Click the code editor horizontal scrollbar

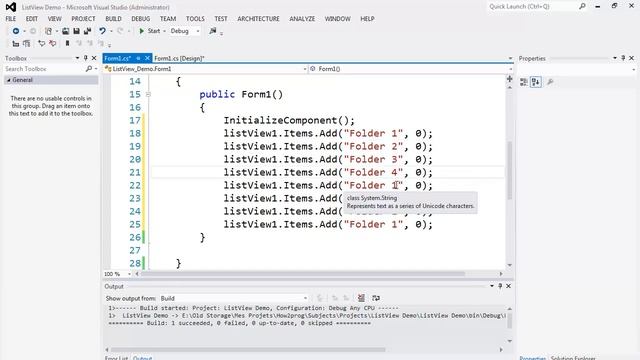coord(302,274)
